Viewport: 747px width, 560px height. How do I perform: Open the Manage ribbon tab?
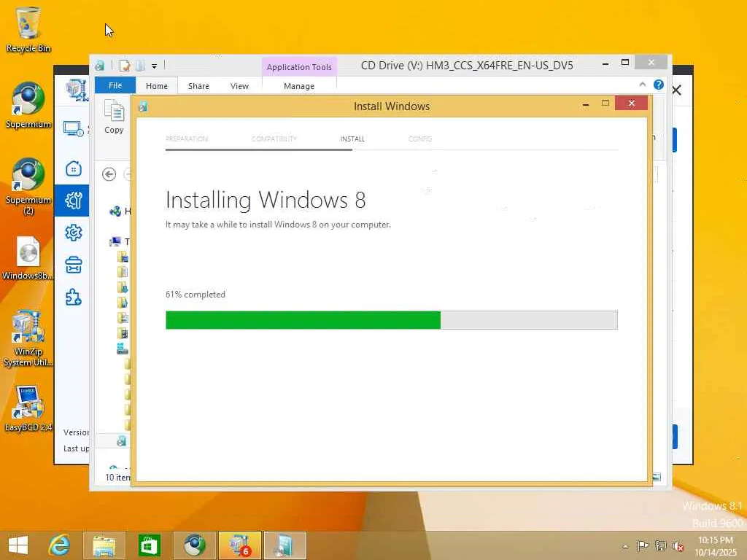(299, 86)
